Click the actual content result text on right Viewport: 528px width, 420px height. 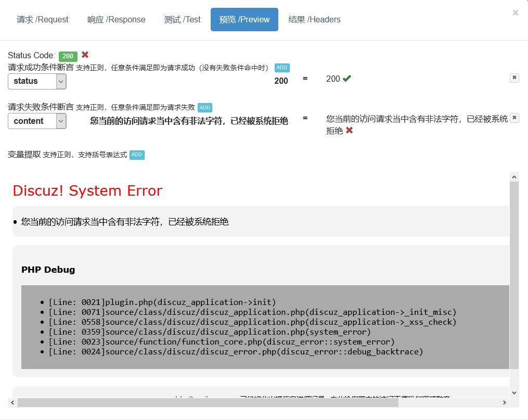(x=417, y=124)
